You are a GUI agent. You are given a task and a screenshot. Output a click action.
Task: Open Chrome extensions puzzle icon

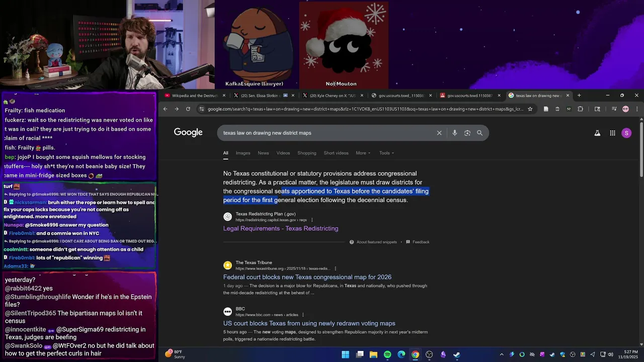(x=580, y=109)
